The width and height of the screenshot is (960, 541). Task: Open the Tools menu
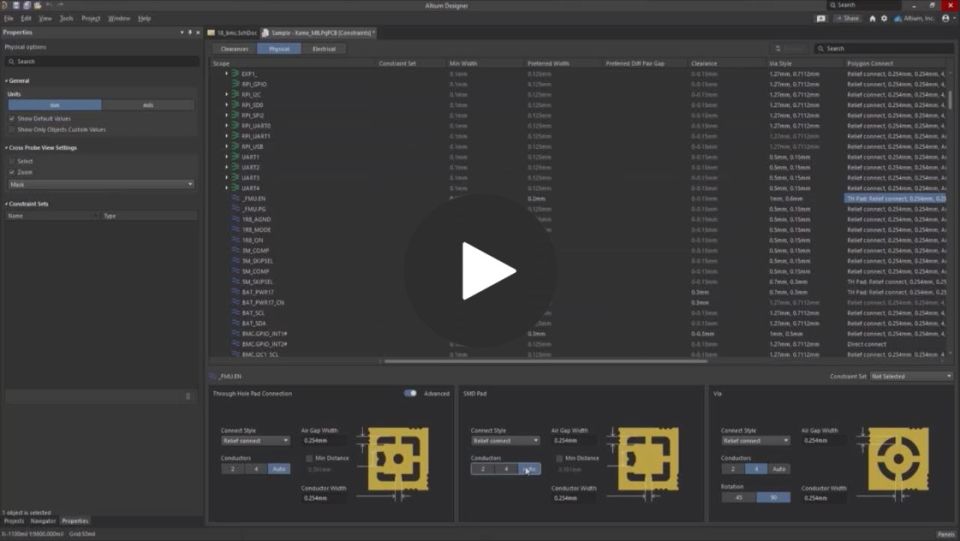point(66,18)
